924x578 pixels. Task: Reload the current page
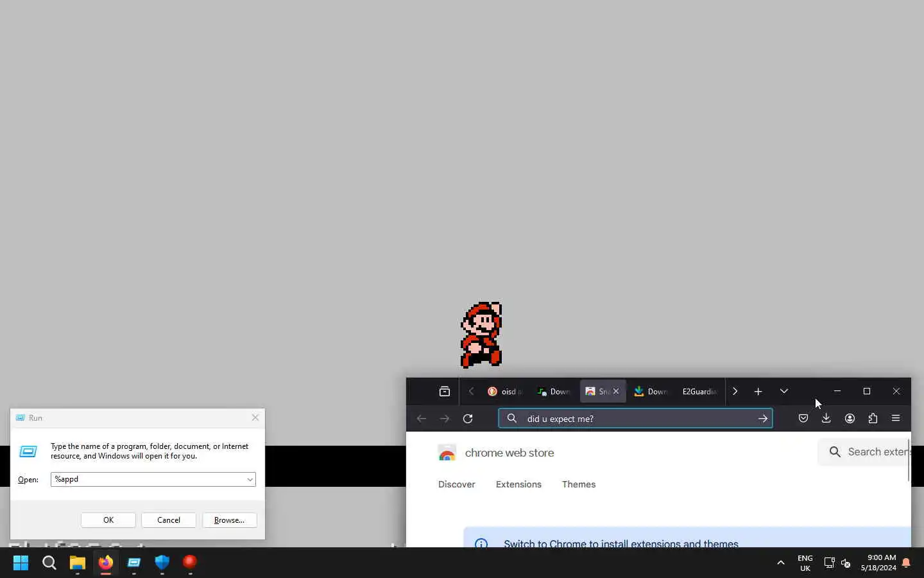pyautogui.click(x=468, y=418)
